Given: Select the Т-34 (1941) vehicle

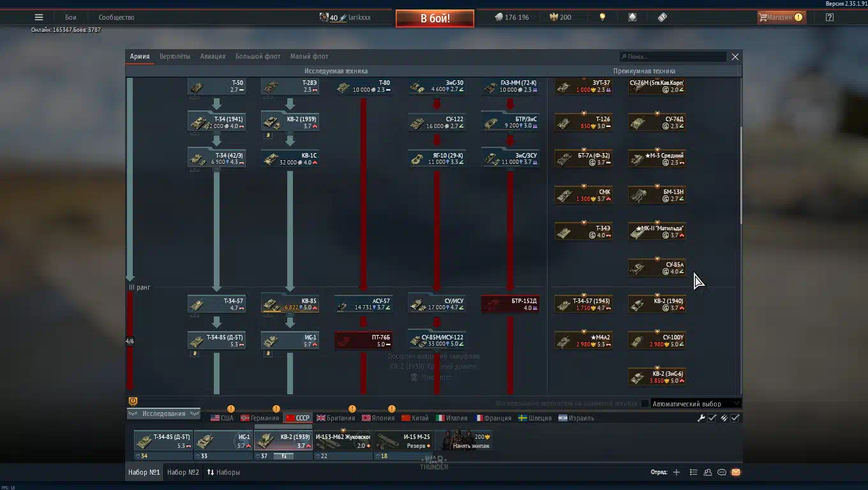Looking at the screenshot, I should [216, 122].
